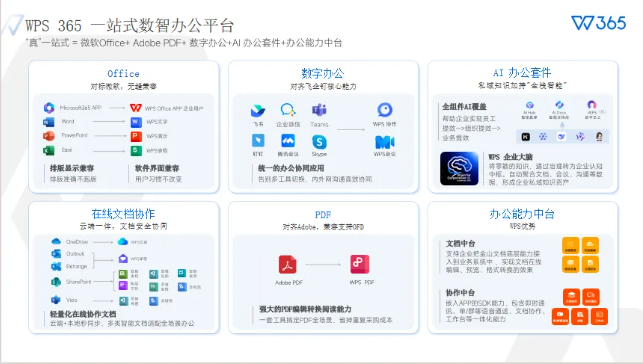643x364 pixels.
Task: Click the Skype icon
Action: click(x=319, y=142)
